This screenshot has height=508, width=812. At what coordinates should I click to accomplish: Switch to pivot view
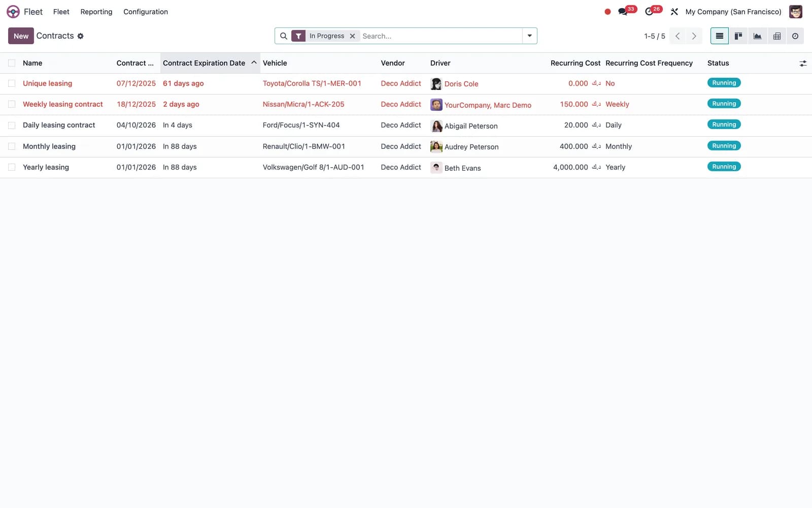click(x=776, y=36)
